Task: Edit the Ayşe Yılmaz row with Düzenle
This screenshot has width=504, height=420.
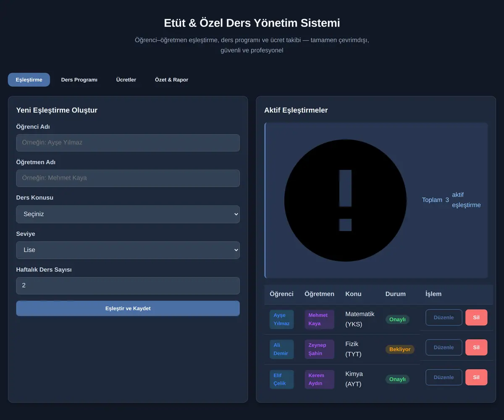Action: coord(444,318)
